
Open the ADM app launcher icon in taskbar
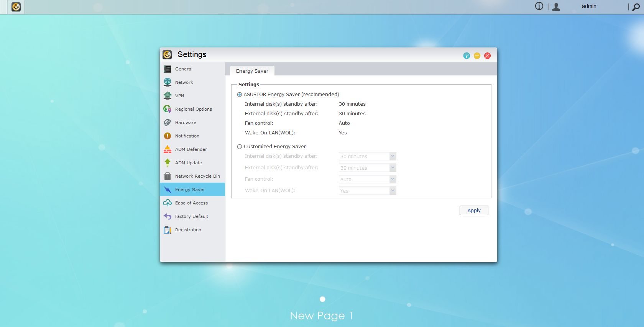pos(16,7)
